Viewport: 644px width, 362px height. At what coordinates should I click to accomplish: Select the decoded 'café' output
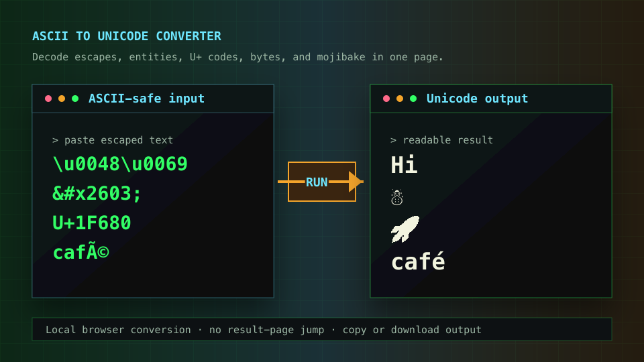click(x=418, y=261)
